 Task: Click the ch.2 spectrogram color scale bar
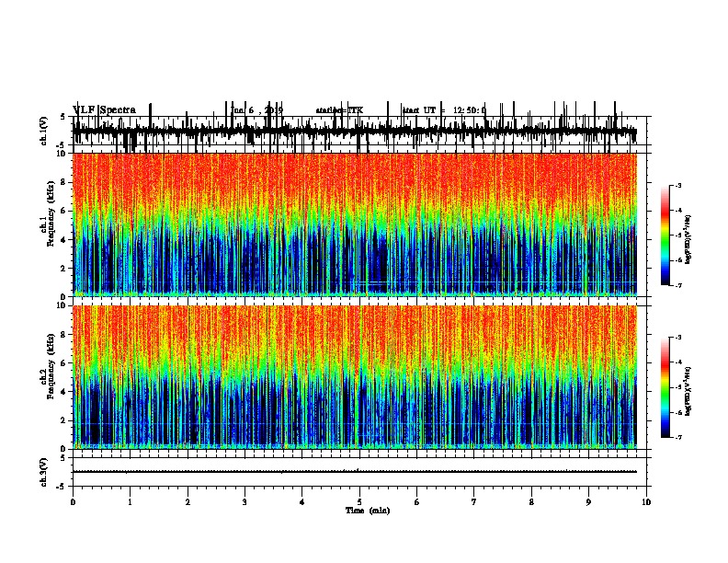tap(665, 387)
